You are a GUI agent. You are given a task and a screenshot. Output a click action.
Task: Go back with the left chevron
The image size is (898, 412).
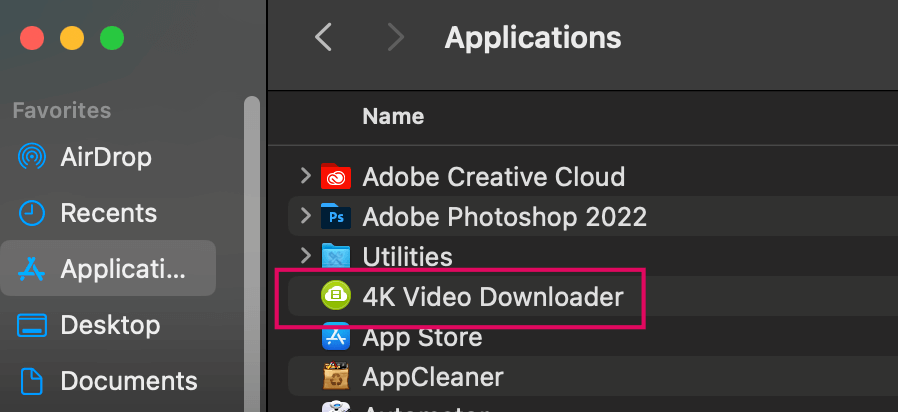323,38
